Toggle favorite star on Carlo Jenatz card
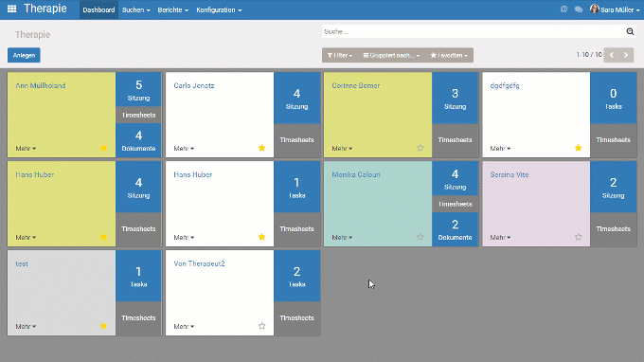The width and height of the screenshot is (644, 362). (x=261, y=148)
